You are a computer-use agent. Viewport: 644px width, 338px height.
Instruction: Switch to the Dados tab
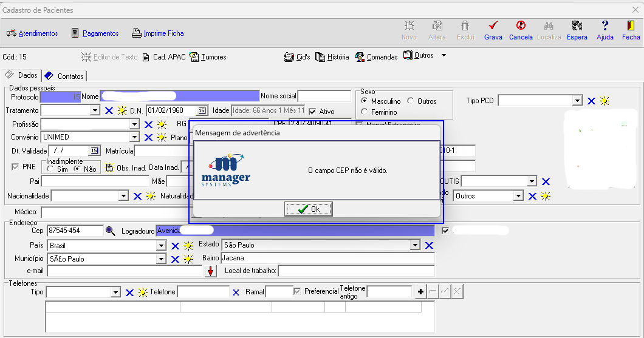(21, 75)
